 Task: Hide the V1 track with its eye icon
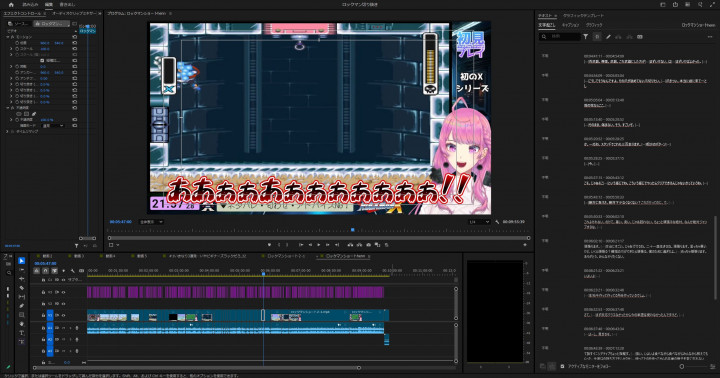[x=63, y=316]
